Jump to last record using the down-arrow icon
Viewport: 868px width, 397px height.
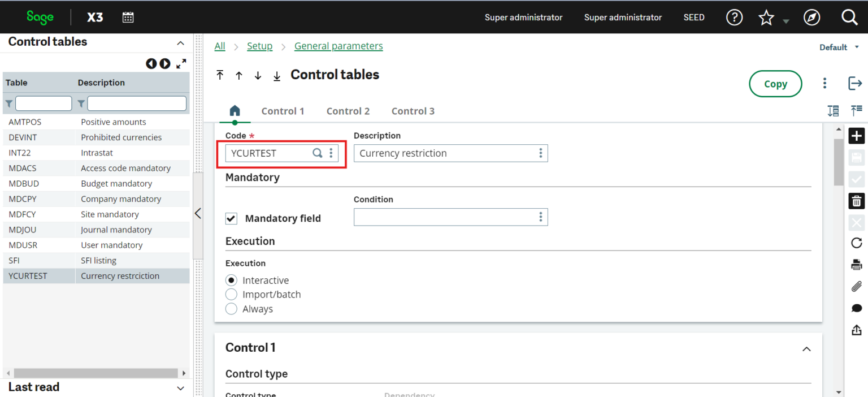point(277,75)
